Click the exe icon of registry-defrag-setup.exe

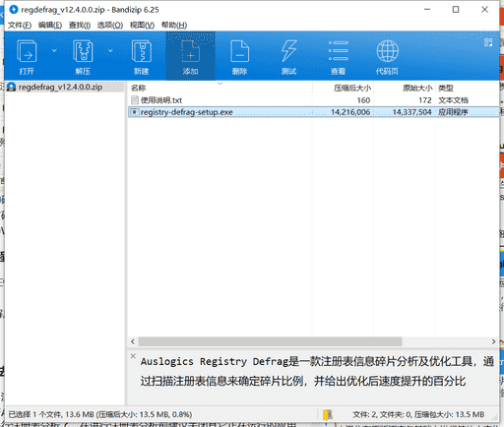tap(134, 112)
